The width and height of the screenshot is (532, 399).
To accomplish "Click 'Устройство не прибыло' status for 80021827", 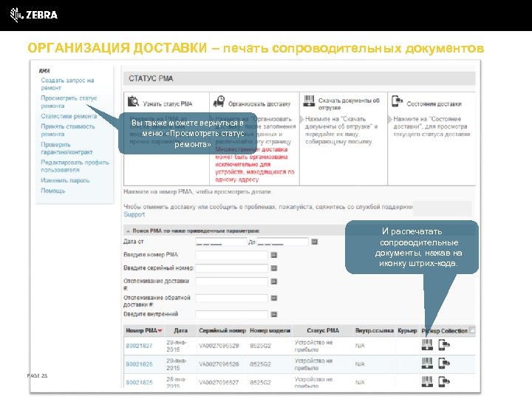I will pyautogui.click(x=313, y=346).
